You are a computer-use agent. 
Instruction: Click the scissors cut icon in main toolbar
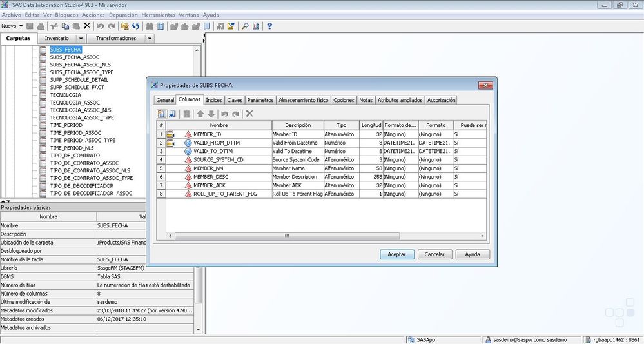pos(54,26)
